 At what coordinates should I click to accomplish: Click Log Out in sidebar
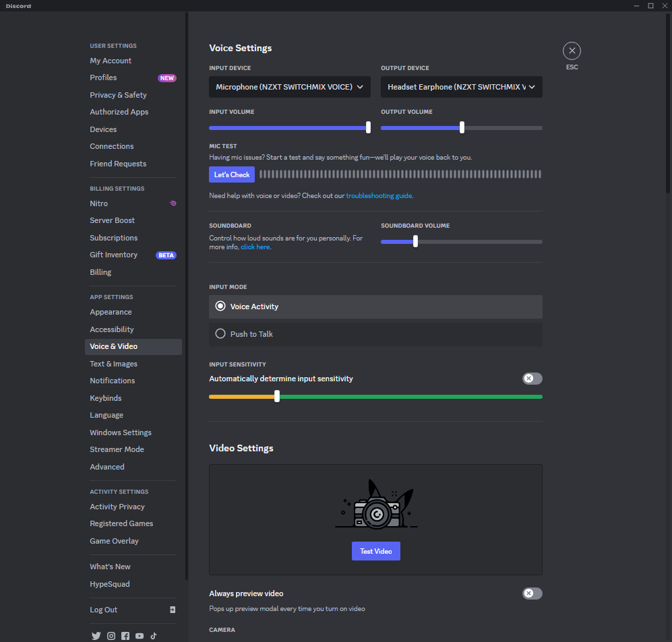click(133, 610)
